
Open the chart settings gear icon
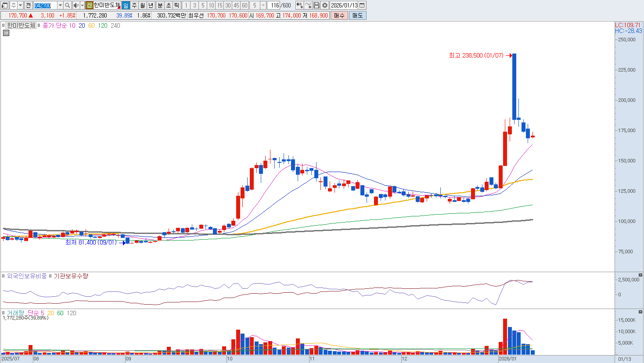tap(325, 5)
